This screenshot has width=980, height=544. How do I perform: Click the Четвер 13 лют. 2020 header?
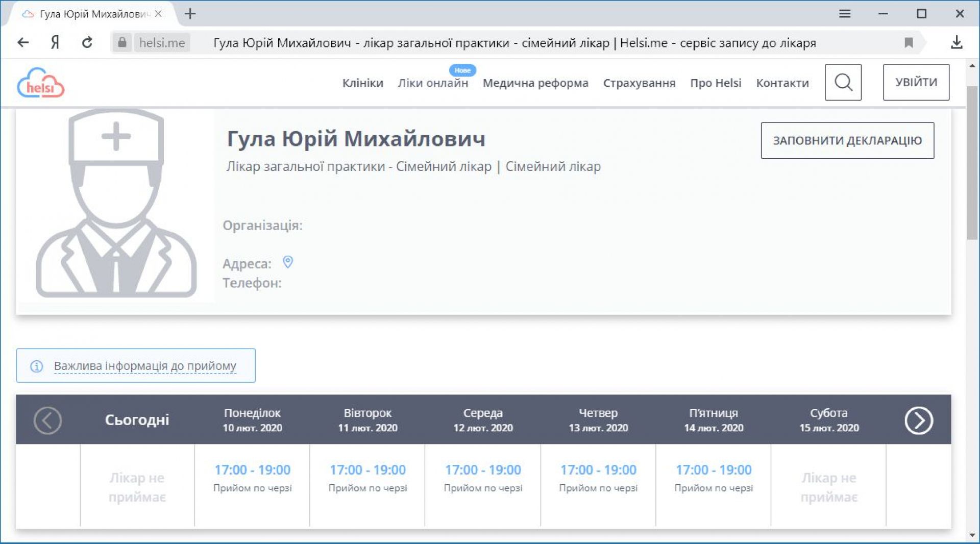click(x=598, y=420)
